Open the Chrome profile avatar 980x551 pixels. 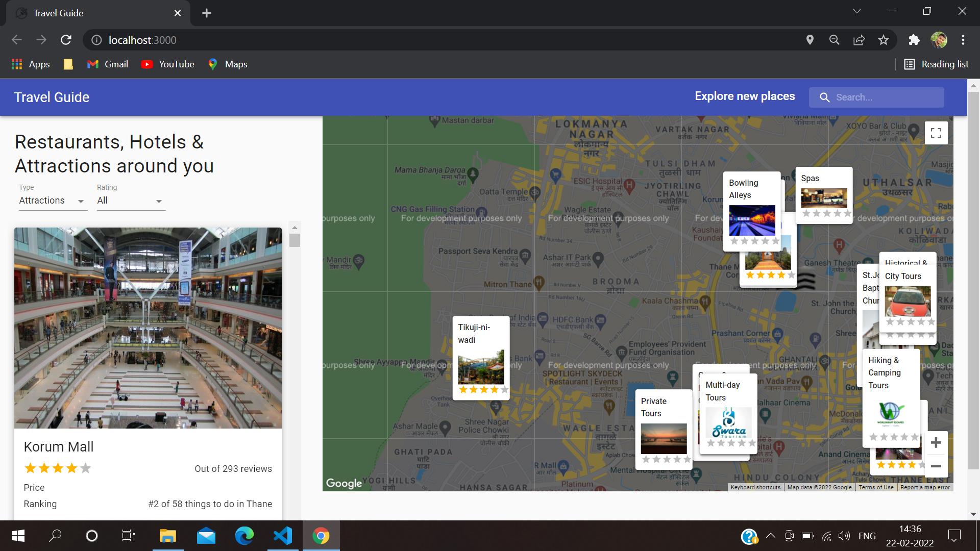(x=939, y=40)
